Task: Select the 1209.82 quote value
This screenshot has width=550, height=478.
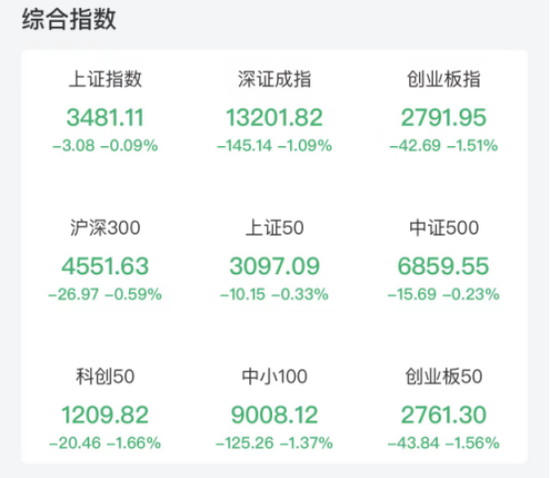Action: (105, 415)
